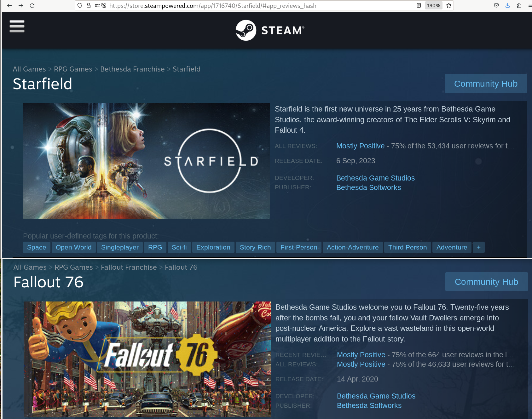The width and height of the screenshot is (532, 419).
Task: Open Fallout 76 recent reviews Mostly Positive
Action: 361,355
